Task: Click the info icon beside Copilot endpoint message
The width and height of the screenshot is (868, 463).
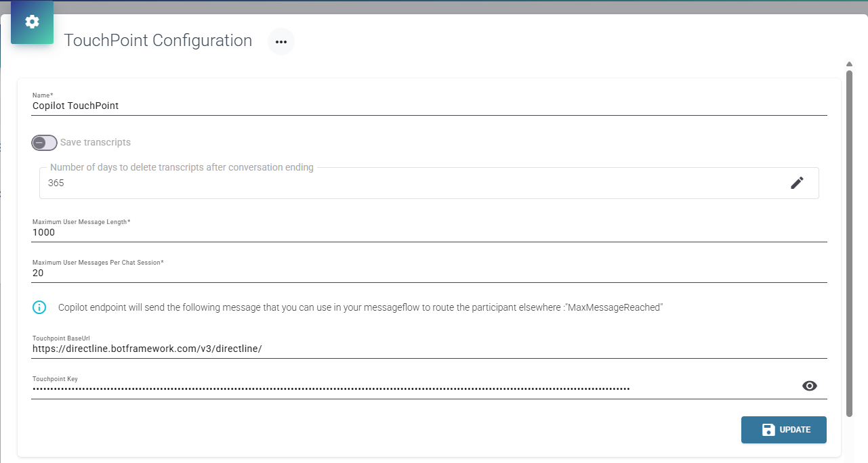Action: pyautogui.click(x=39, y=307)
